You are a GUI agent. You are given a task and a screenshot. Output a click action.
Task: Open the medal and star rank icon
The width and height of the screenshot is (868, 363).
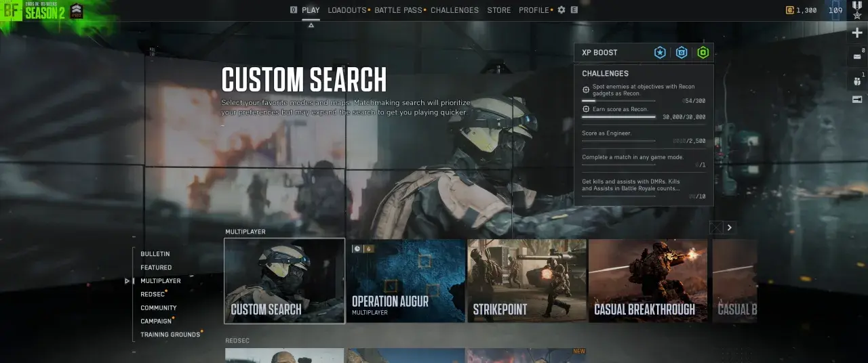(x=857, y=9)
